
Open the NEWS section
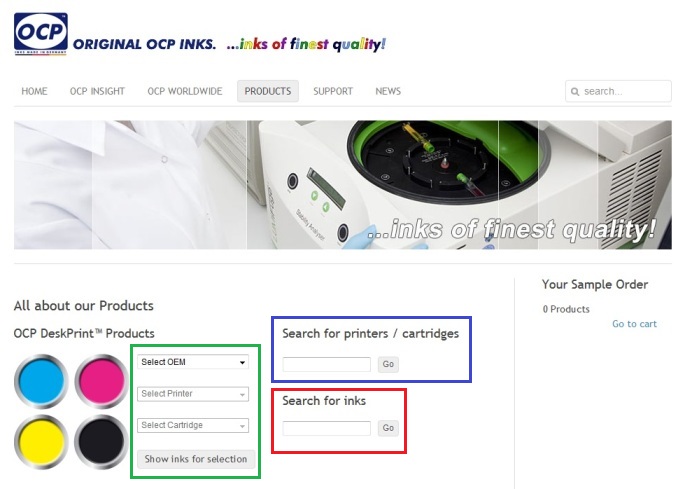pos(388,91)
